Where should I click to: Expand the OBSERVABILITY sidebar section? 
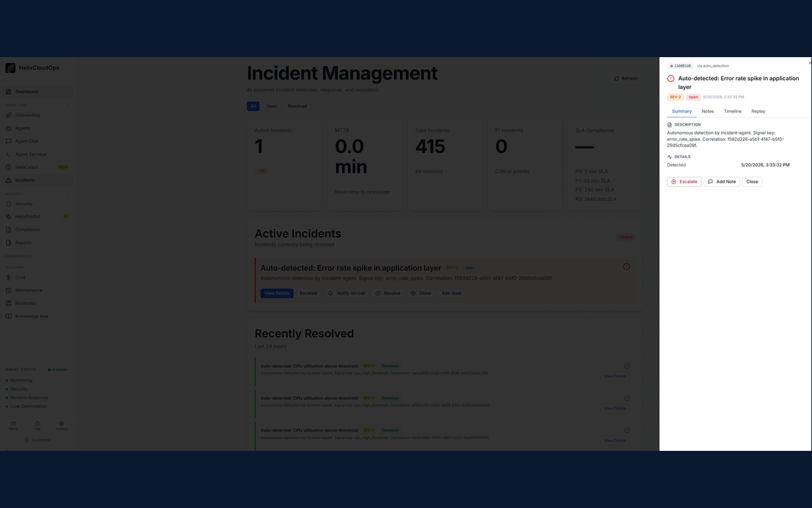point(68,257)
